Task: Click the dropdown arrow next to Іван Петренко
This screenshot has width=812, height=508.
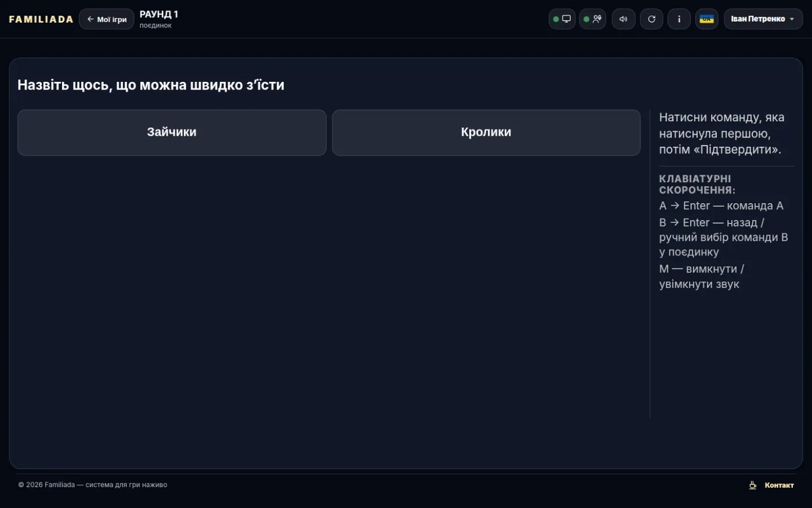Action: pyautogui.click(x=792, y=19)
